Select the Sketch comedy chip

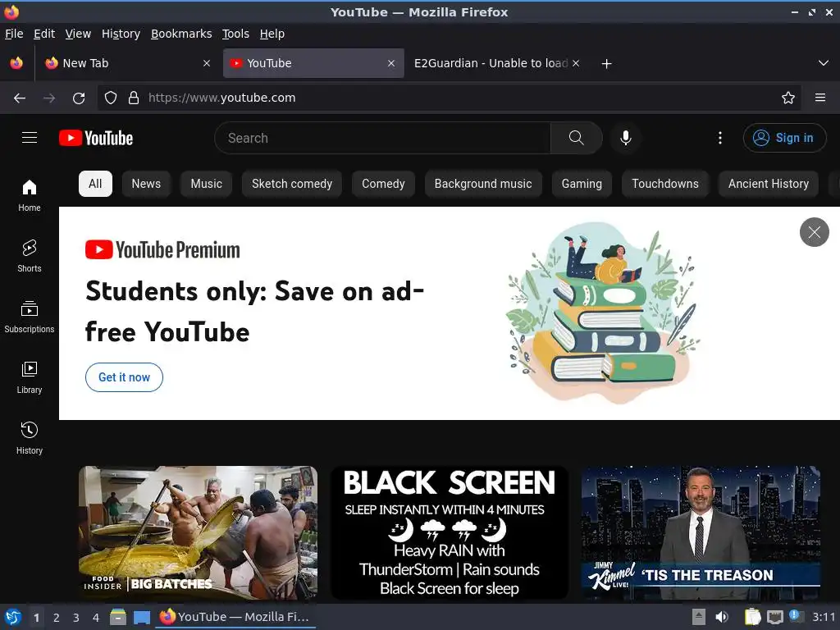tap(292, 184)
